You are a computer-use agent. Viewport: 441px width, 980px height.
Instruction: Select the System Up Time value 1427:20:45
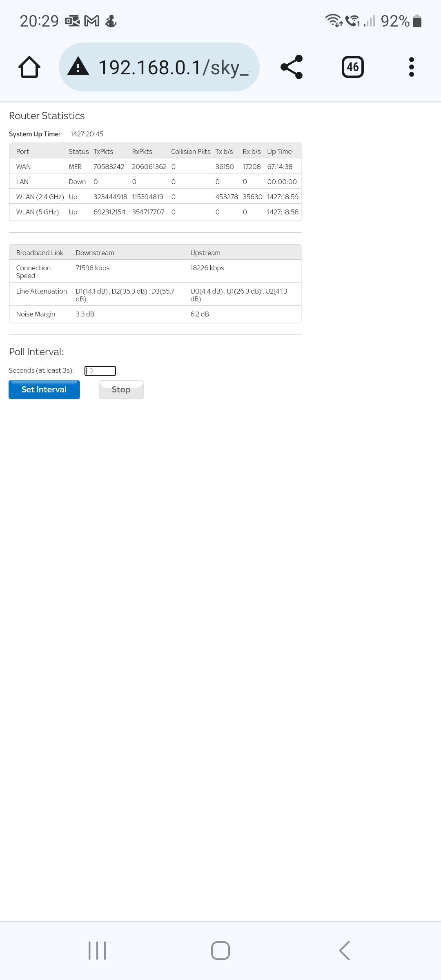[87, 134]
